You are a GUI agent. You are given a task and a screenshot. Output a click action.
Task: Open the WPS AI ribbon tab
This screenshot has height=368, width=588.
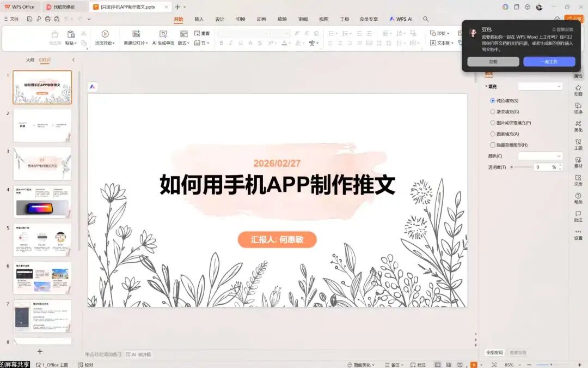401,19
